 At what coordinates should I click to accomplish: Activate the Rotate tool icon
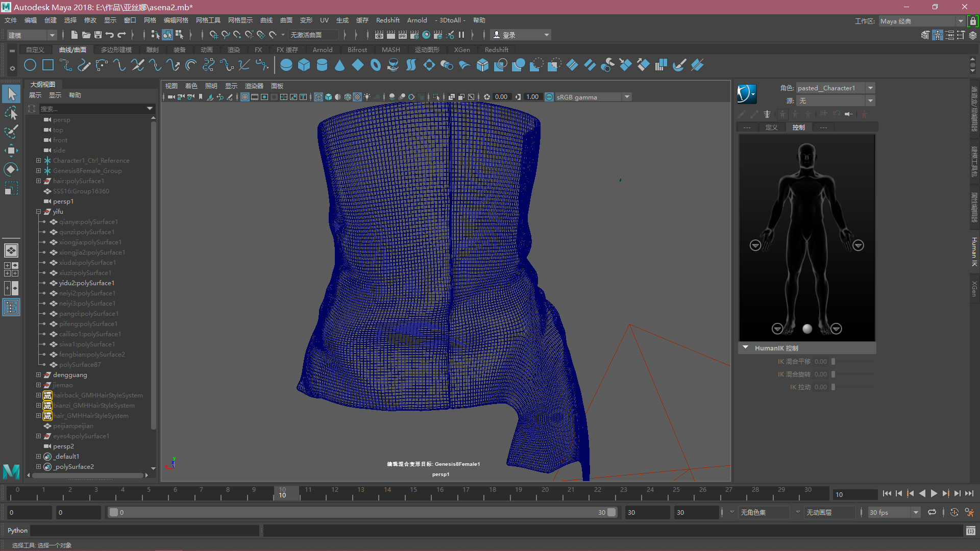11,169
